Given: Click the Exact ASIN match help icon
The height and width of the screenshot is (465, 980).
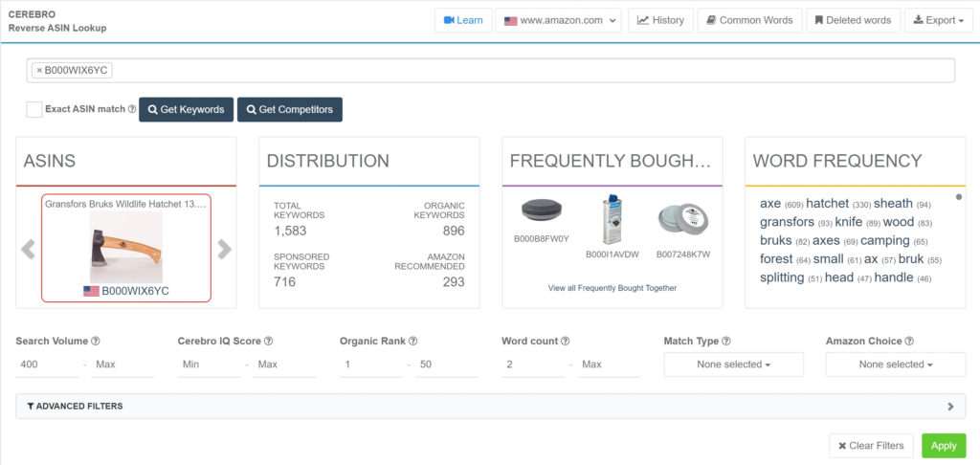Looking at the screenshot, I should pyautogui.click(x=132, y=110).
